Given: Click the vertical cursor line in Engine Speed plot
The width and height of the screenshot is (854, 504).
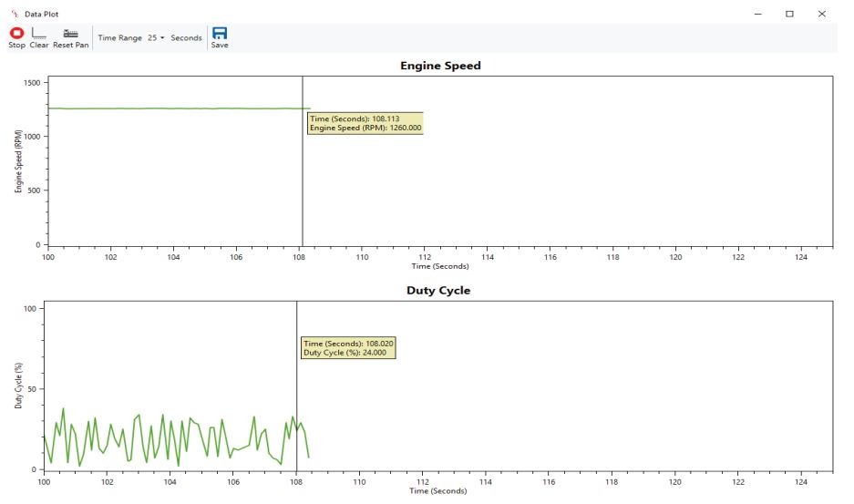Looking at the screenshot, I should pyautogui.click(x=303, y=182).
